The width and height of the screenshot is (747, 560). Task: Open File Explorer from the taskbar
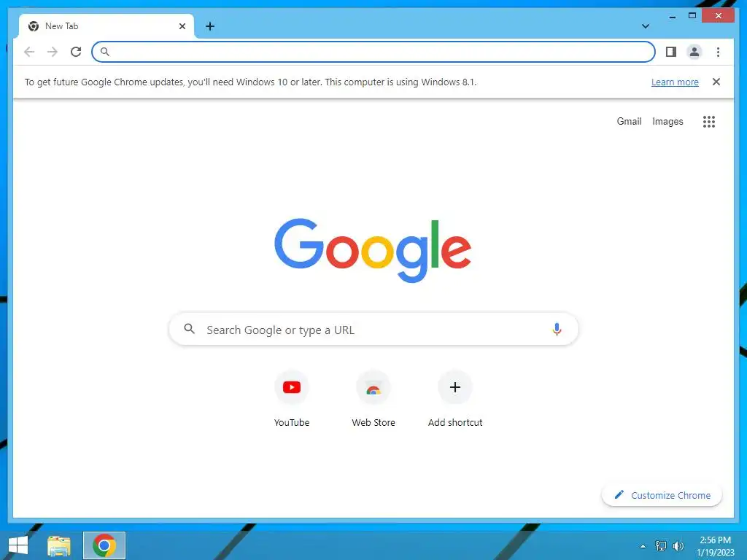click(x=59, y=545)
